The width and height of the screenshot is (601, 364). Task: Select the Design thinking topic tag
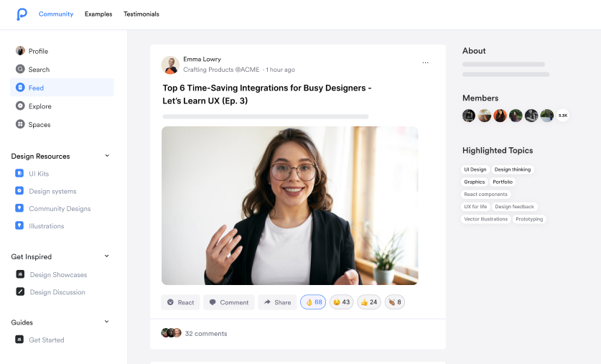pos(513,169)
